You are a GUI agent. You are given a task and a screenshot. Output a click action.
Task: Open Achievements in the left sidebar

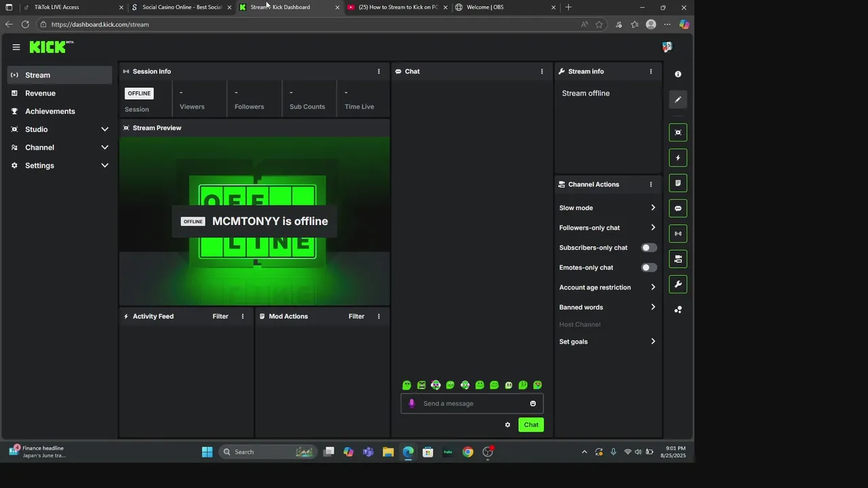pos(60,111)
